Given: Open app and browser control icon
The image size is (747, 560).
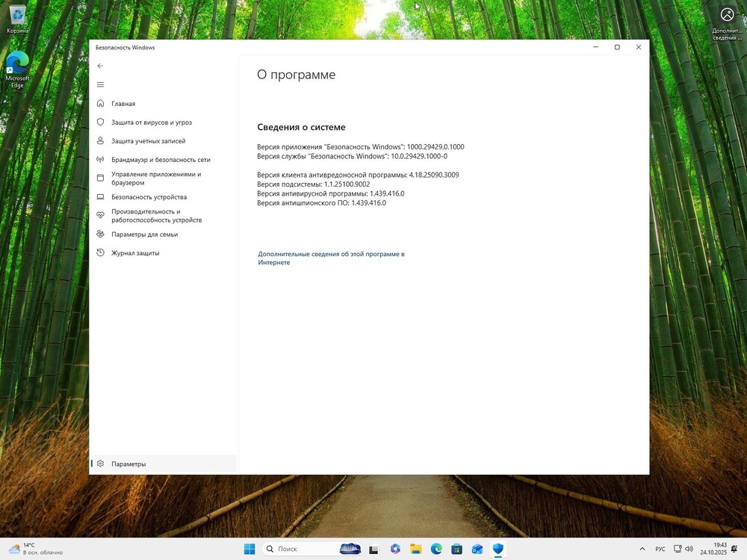Looking at the screenshot, I should click(x=100, y=178).
